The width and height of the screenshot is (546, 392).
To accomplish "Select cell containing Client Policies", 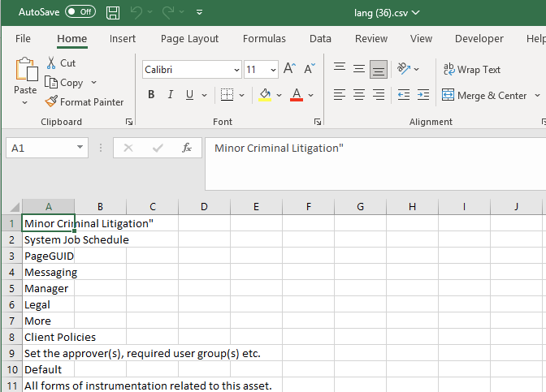I will [49, 337].
